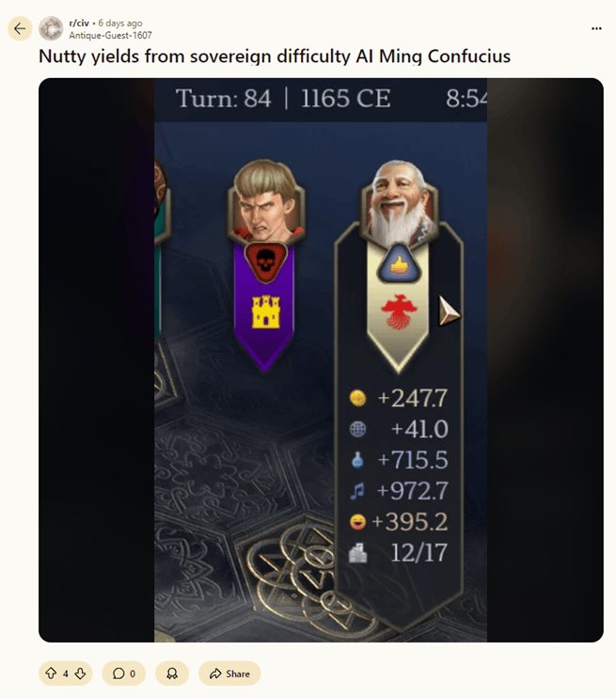Downvote the post

click(80, 674)
